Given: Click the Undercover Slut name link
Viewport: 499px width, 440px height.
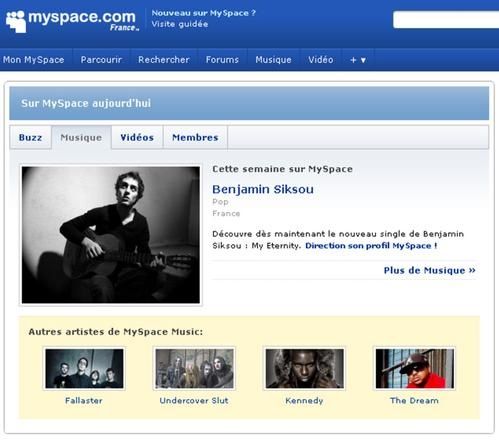Looking at the screenshot, I should pos(194,400).
